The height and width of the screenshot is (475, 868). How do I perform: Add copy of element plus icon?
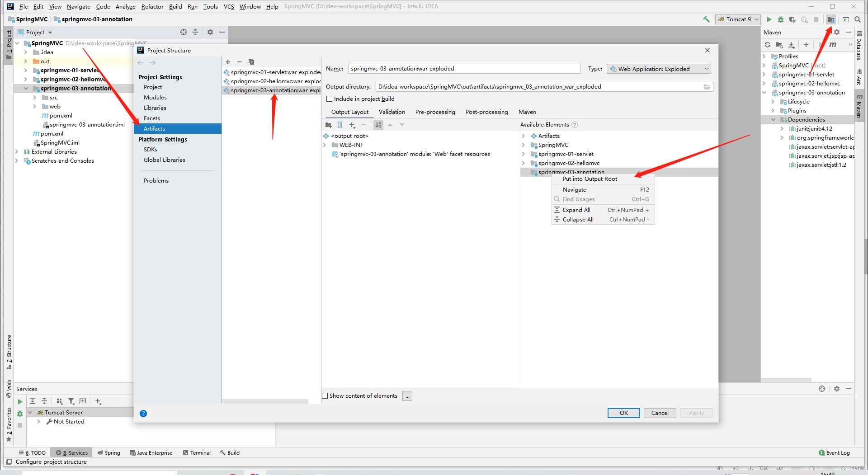point(352,125)
